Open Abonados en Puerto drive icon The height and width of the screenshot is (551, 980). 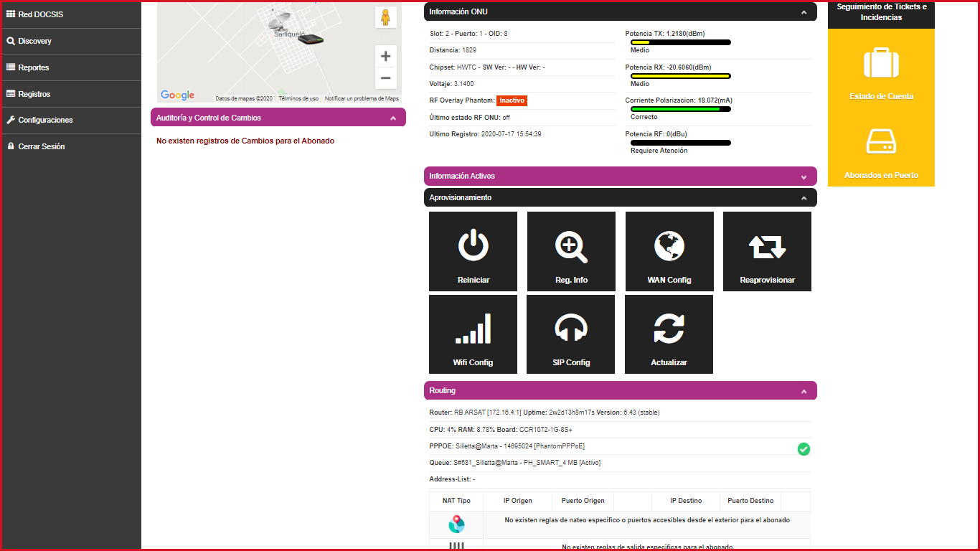[x=881, y=142]
